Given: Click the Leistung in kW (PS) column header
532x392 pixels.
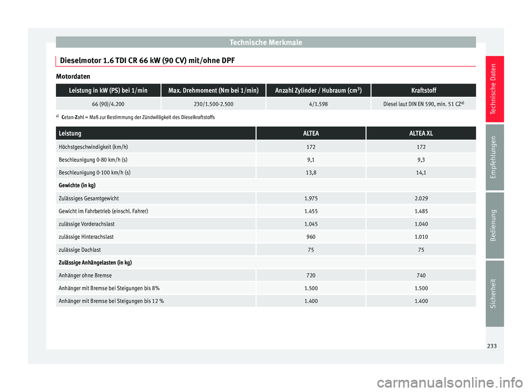Looking at the screenshot, I should pyautogui.click(x=108, y=91).
